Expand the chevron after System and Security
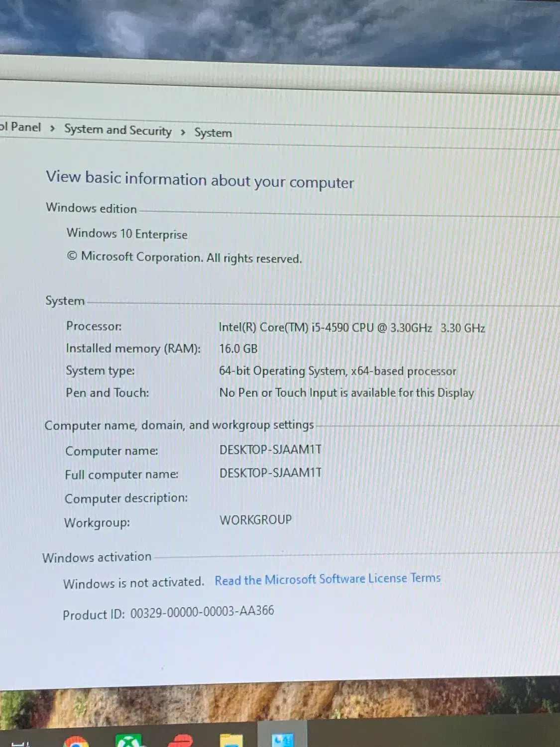 click(183, 132)
